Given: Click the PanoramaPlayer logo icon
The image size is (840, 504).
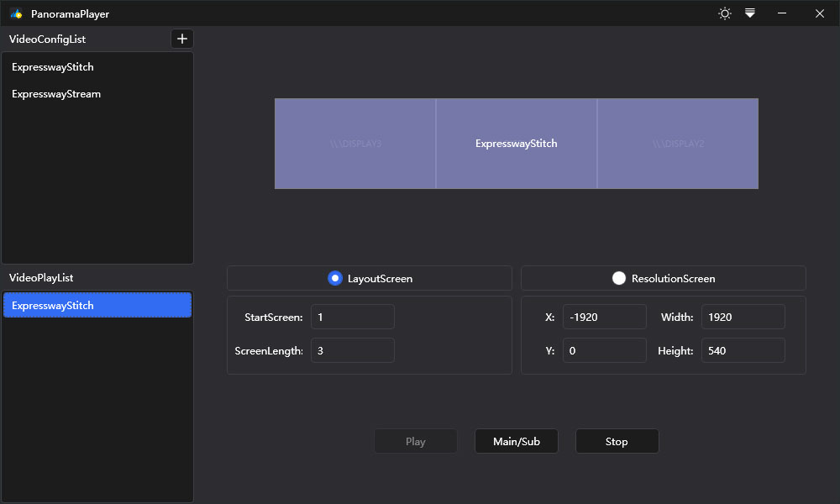Looking at the screenshot, I should click(x=16, y=13).
